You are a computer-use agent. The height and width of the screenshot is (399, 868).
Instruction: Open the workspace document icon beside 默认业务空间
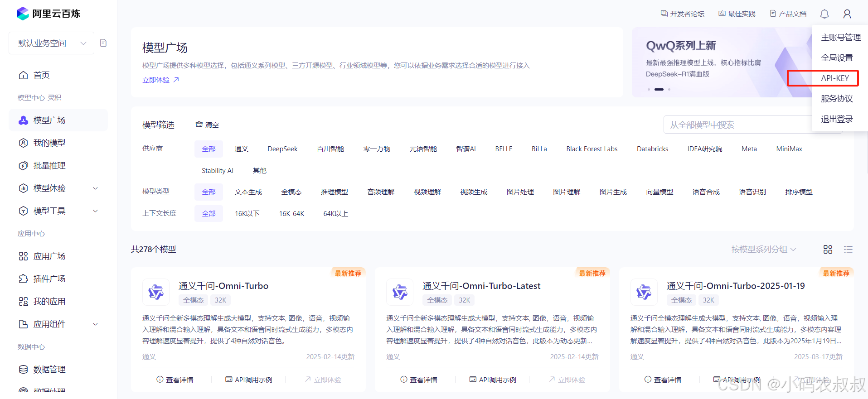pos(103,43)
